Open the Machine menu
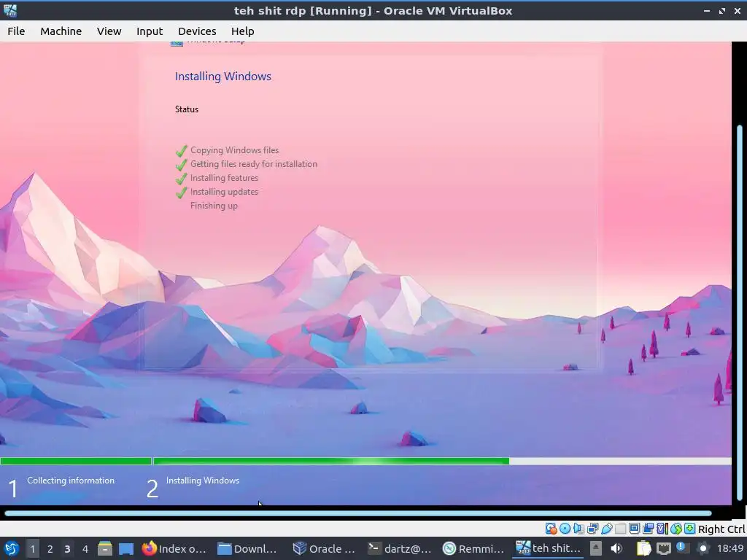 (x=61, y=31)
